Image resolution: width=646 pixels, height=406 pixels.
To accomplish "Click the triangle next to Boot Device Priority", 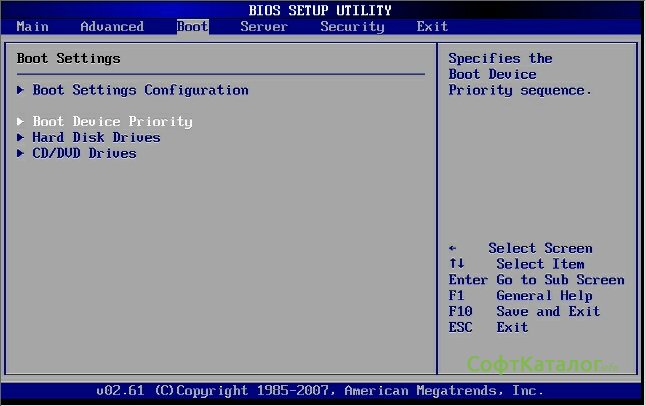I will (22, 122).
